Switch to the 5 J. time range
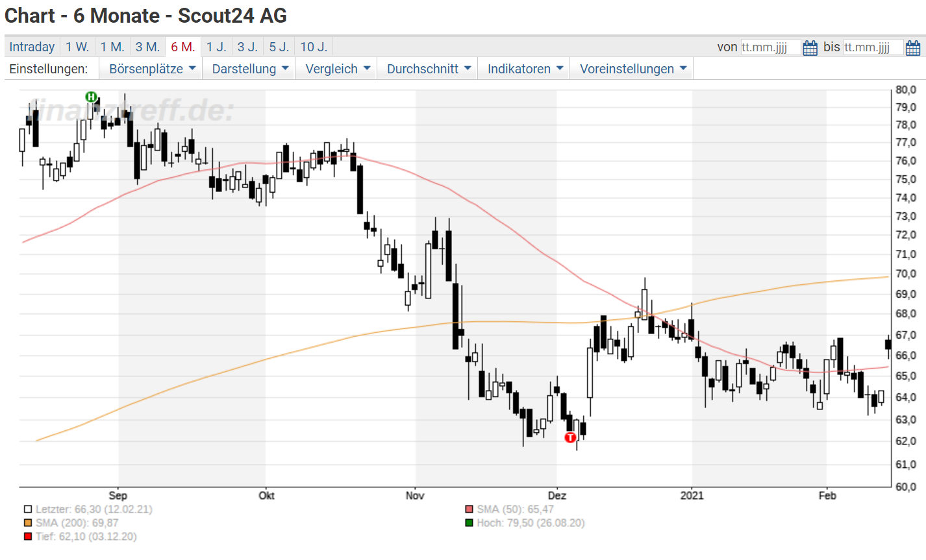Image resolution: width=926 pixels, height=560 pixels. coord(279,47)
